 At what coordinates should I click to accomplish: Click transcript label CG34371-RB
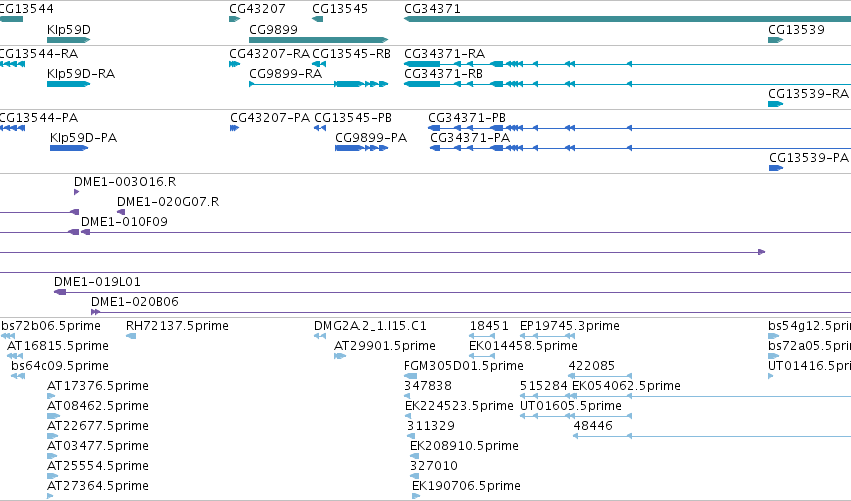(x=443, y=73)
